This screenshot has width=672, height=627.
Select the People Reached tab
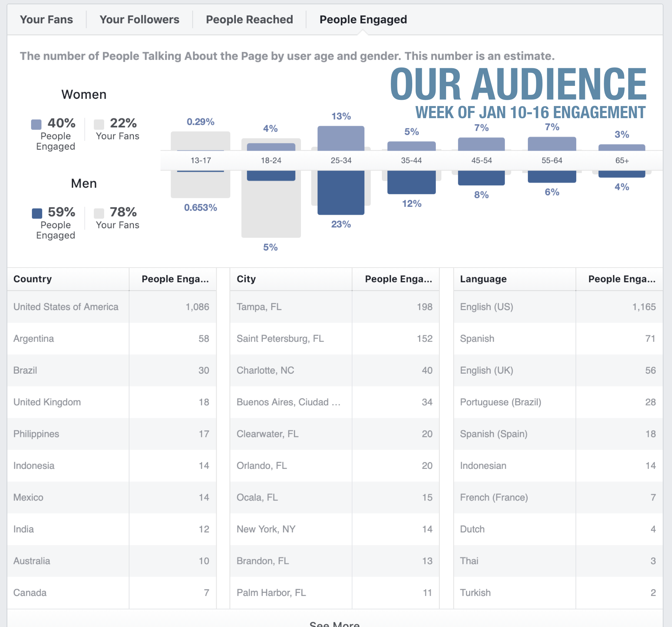250,20
